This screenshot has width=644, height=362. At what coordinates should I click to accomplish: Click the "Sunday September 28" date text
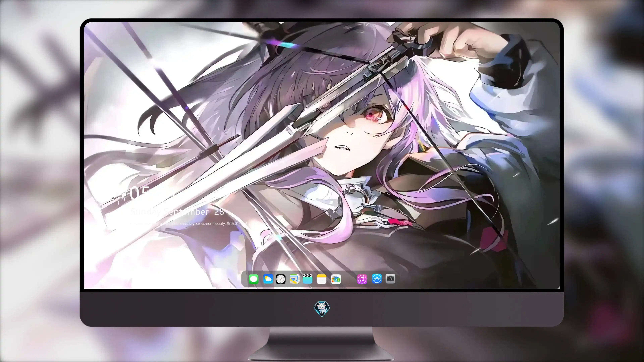tap(177, 212)
